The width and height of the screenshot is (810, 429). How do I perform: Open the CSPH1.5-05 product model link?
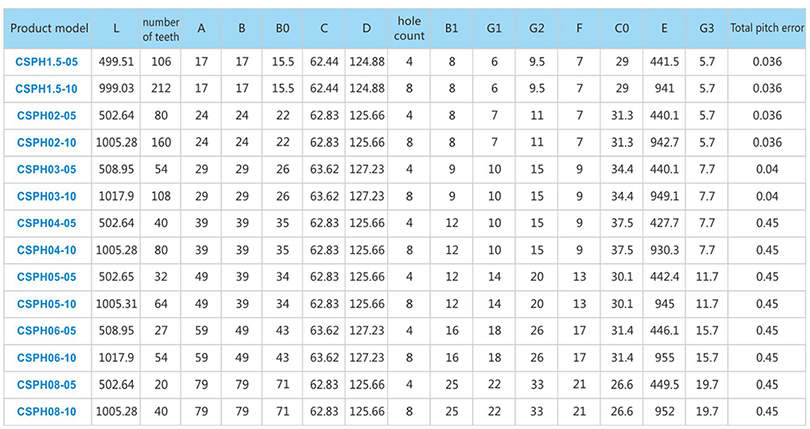46,62
